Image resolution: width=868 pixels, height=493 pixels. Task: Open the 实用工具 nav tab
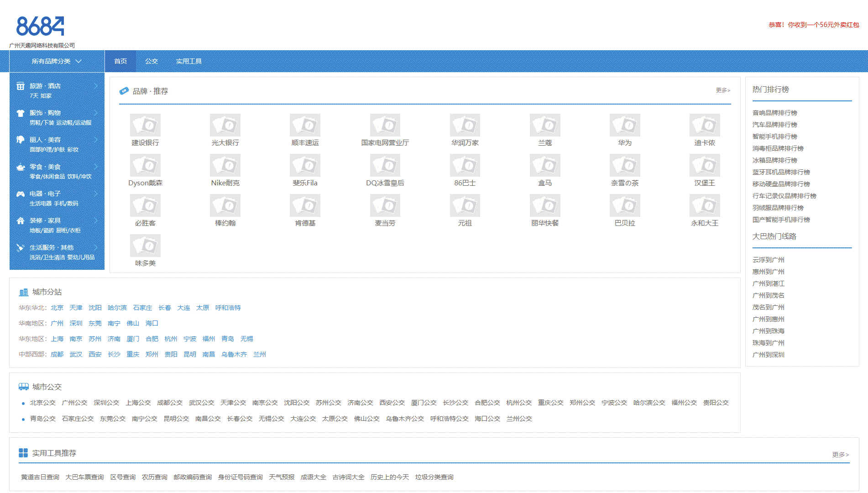click(189, 61)
